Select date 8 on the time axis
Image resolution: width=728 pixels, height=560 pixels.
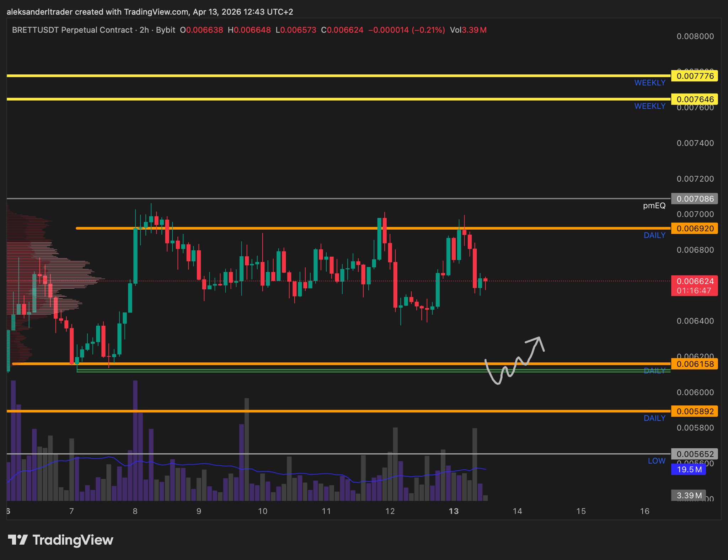tap(135, 511)
